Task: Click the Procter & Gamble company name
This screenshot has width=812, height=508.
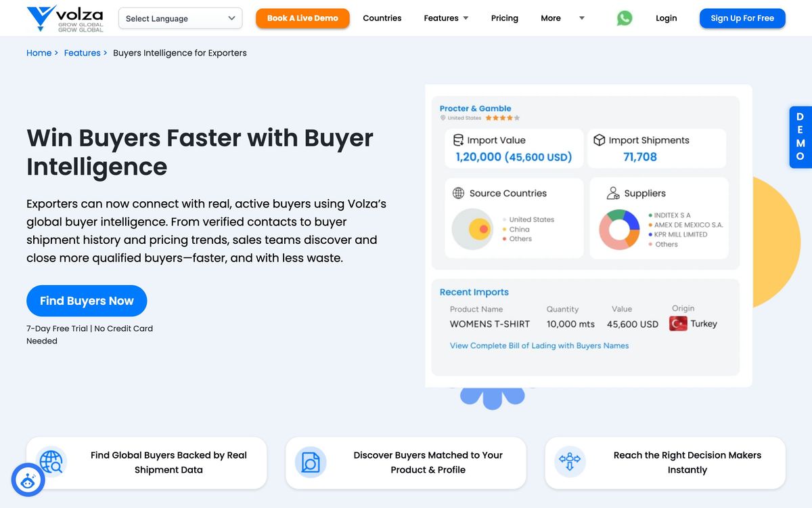Action: [476, 108]
